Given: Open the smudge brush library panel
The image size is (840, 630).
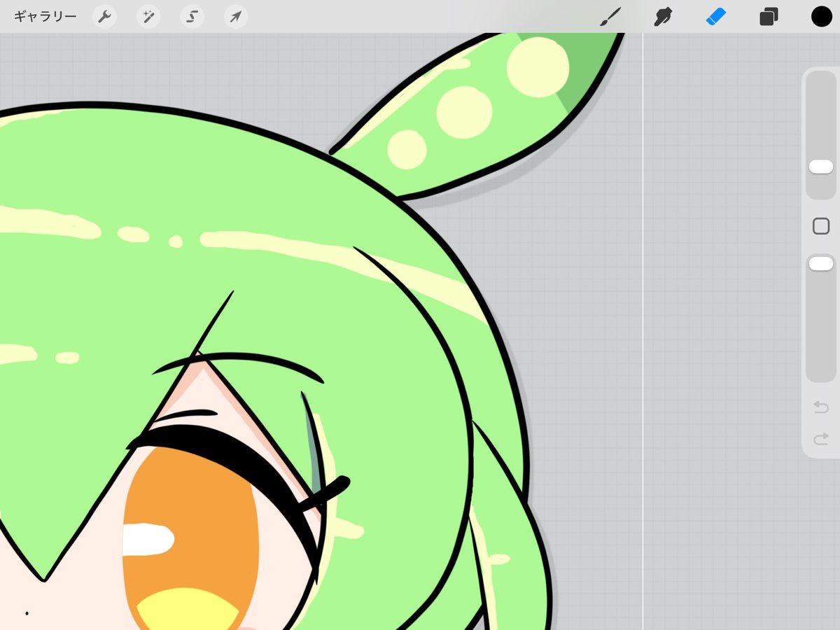Looking at the screenshot, I should point(664,16).
